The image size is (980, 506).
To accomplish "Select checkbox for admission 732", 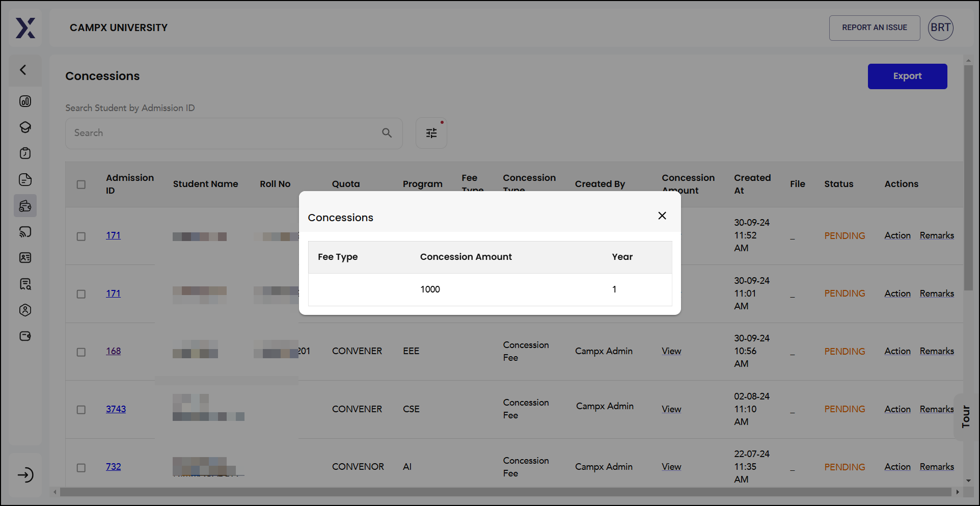I will (x=81, y=468).
